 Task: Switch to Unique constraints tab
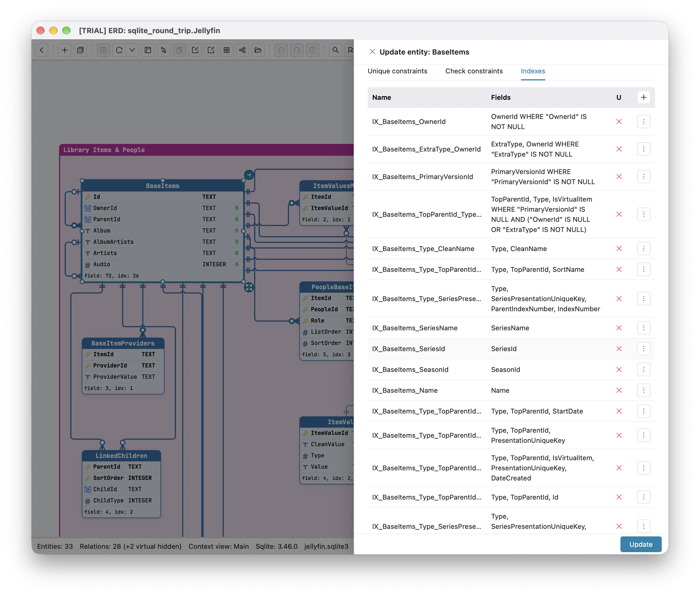pyautogui.click(x=397, y=71)
